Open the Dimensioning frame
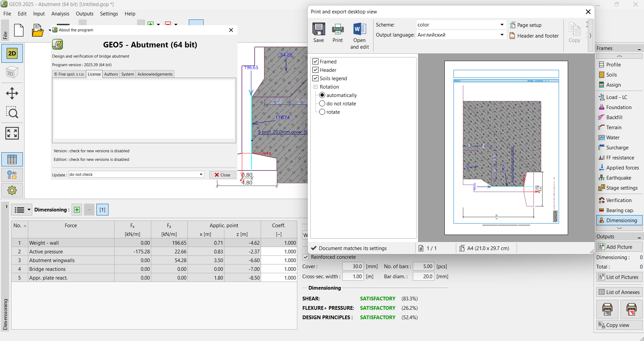Viewport: 644px width, 341px height. click(x=619, y=220)
